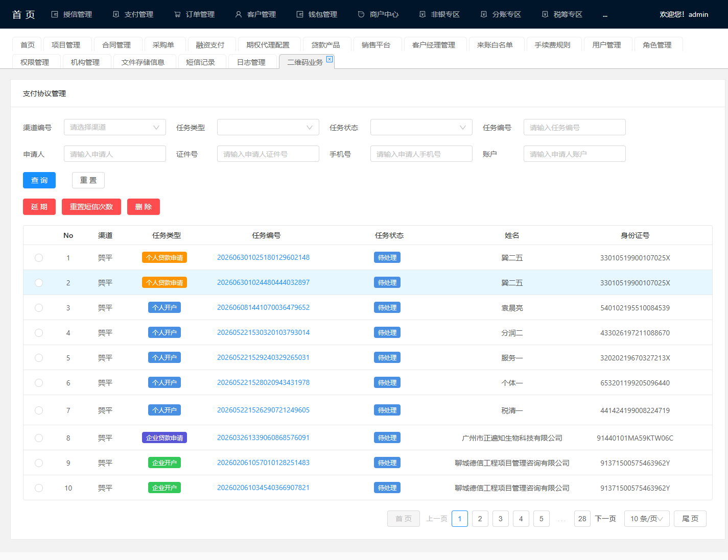The width and height of the screenshot is (728, 560).
Task: Open task link 20260326133906086857​6091
Action: click(263, 437)
